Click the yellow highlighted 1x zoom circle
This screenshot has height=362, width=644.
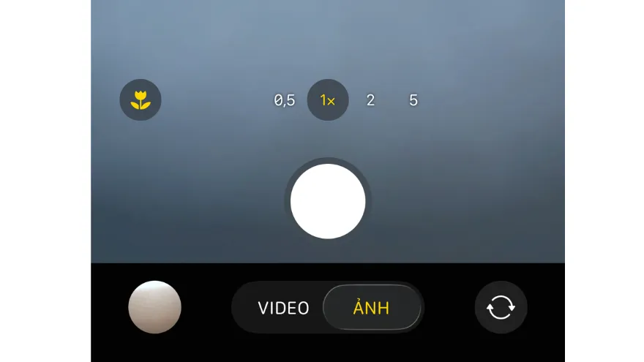pyautogui.click(x=328, y=99)
